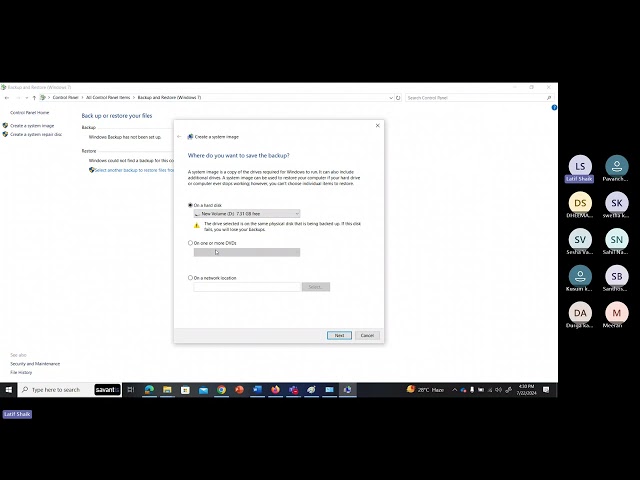Click the SB participant avatar
This screenshot has height=480, width=640.
tap(617, 276)
